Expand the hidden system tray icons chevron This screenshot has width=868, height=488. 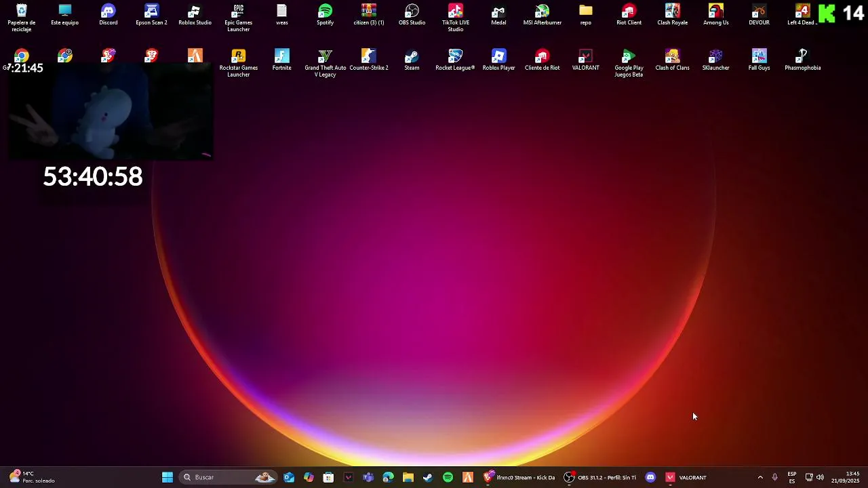point(760,477)
